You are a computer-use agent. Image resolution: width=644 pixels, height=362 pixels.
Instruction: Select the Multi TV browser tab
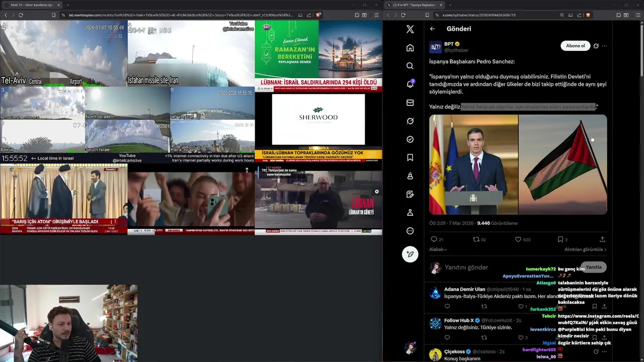[33, 5]
